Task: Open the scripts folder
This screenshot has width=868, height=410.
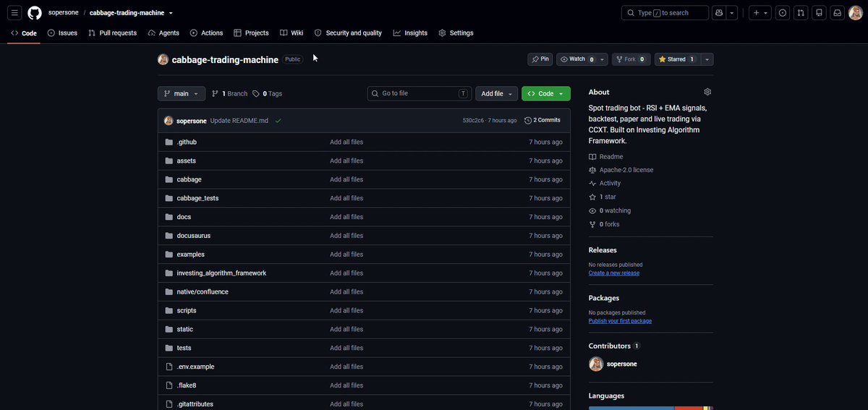Action: (x=187, y=311)
